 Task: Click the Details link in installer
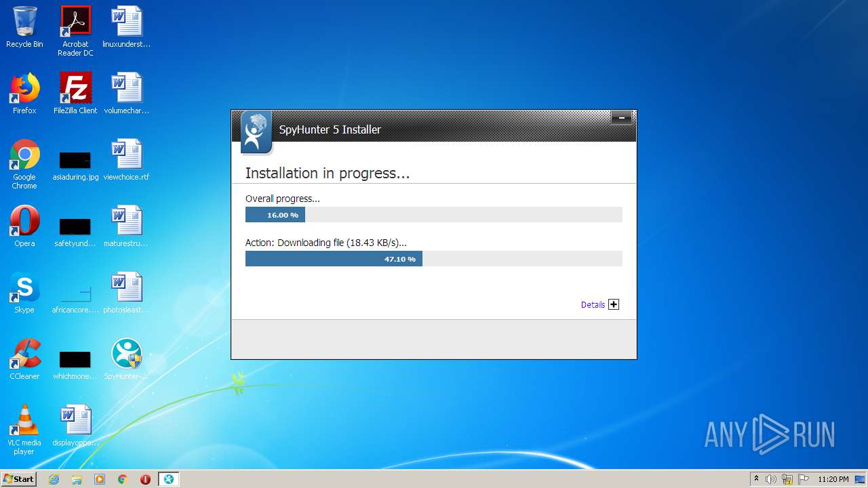[593, 305]
